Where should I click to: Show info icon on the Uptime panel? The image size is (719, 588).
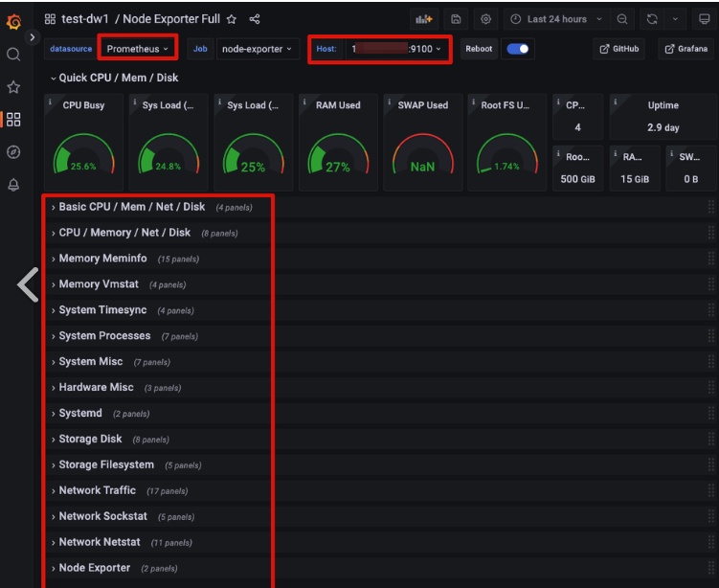[616, 102]
